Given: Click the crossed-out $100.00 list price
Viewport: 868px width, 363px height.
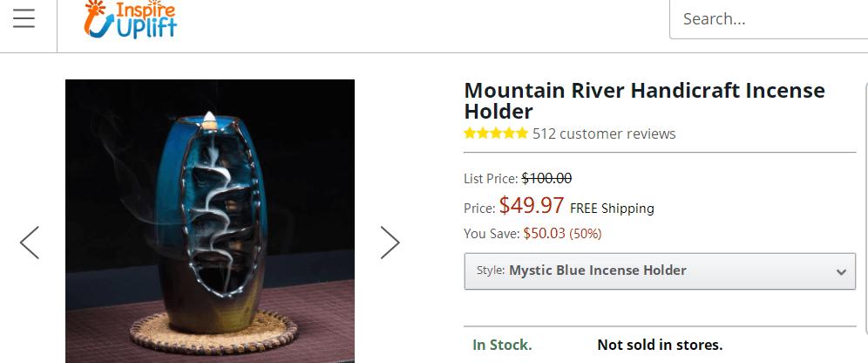Looking at the screenshot, I should point(546,178).
